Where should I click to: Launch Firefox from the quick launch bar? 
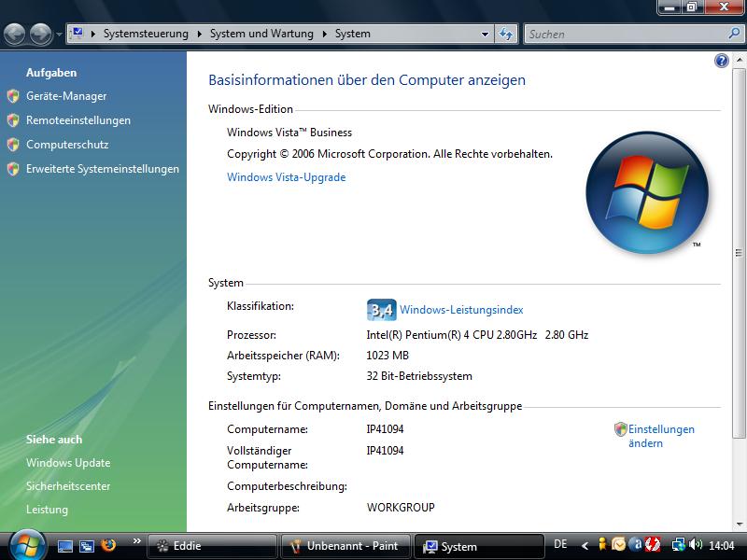point(108,546)
